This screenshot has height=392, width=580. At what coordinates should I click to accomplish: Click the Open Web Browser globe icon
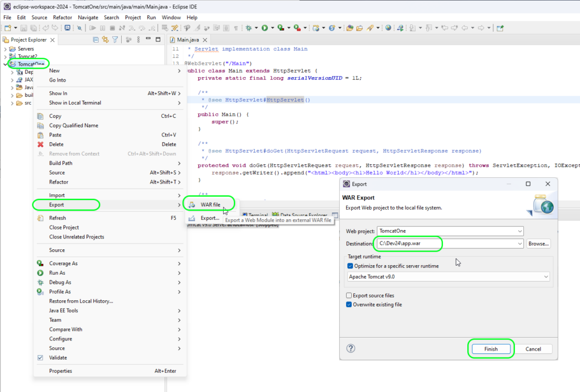coord(388,28)
